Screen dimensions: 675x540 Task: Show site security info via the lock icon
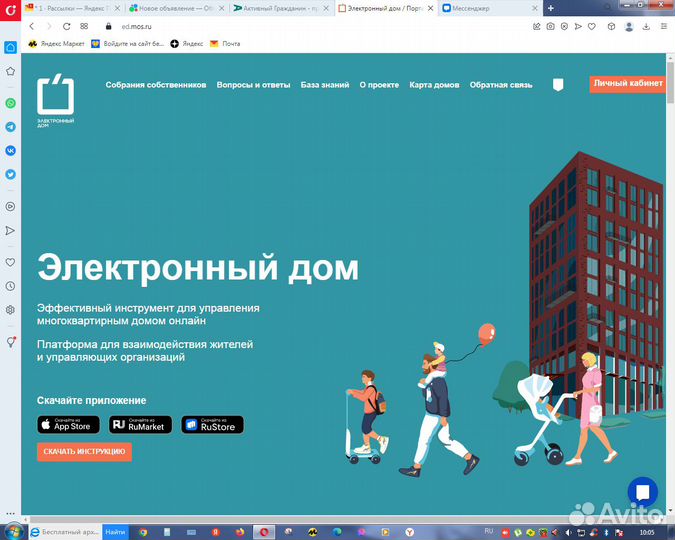pos(108,26)
